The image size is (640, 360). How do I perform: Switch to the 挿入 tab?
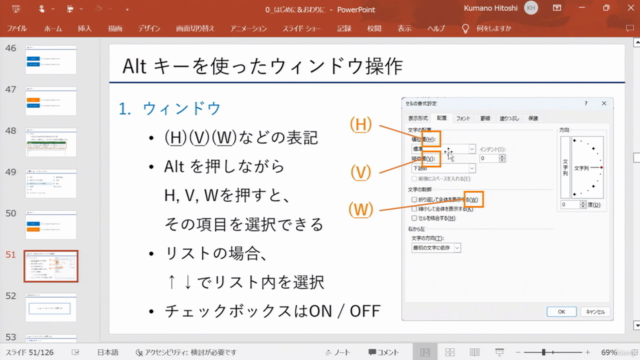(x=84, y=28)
